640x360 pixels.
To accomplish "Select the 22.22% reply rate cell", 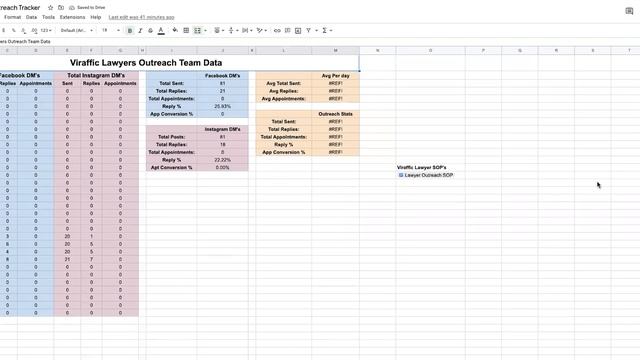I will 222,160.
